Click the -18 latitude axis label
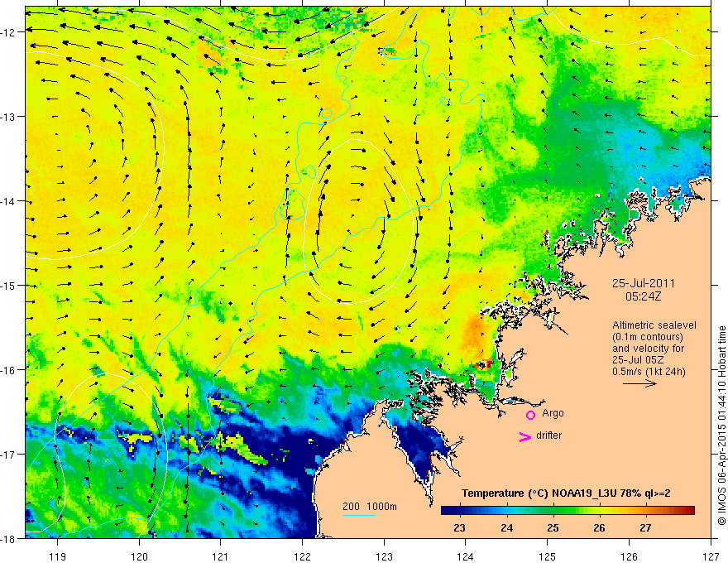728x563 pixels. (9, 538)
